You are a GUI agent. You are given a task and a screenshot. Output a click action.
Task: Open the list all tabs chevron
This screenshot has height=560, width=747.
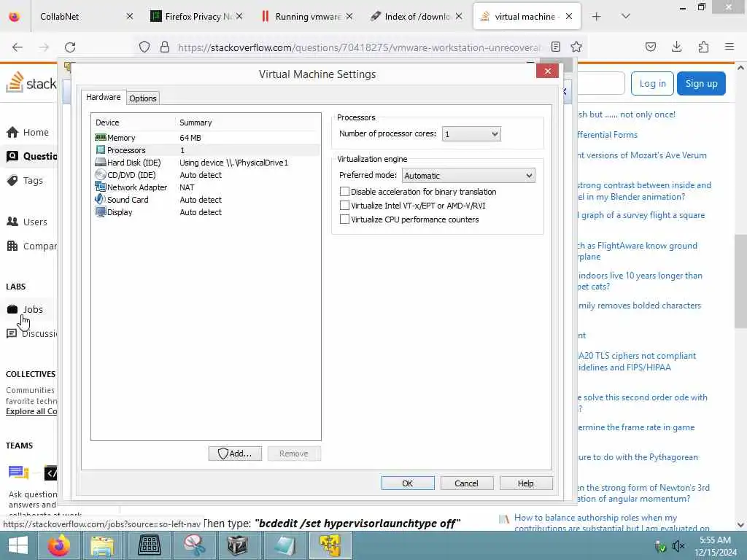coord(626,17)
